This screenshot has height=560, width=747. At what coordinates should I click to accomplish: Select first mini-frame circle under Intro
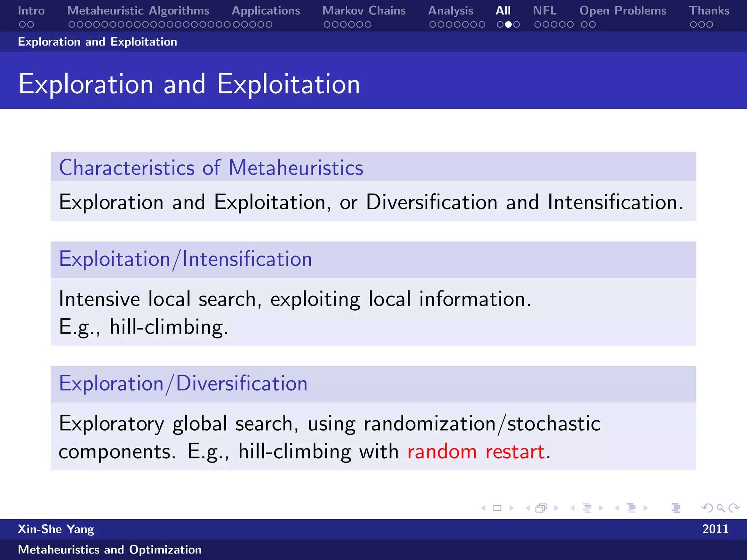[x=22, y=24]
